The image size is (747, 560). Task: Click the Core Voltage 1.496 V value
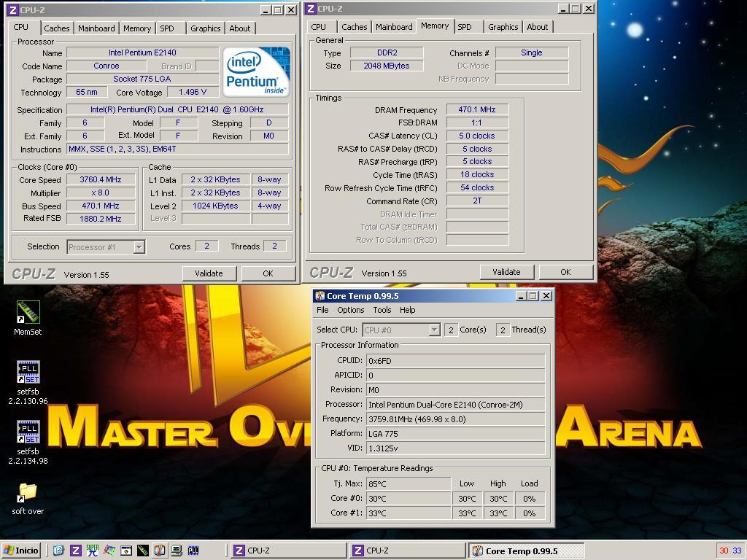(x=193, y=92)
